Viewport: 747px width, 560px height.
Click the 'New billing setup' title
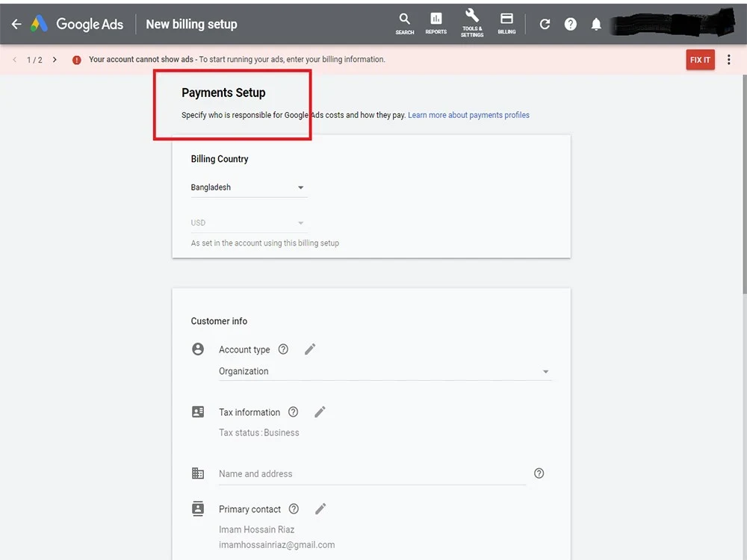point(191,24)
